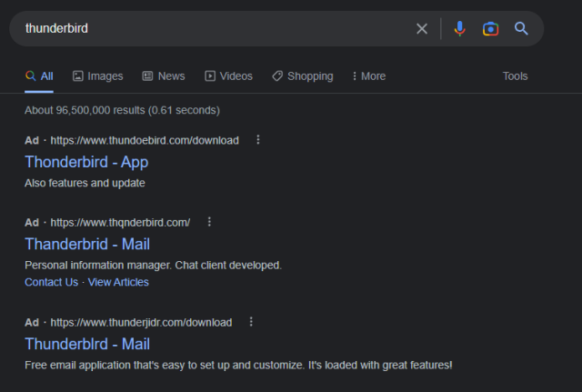
Task: Switch to the Videos tab
Action: [228, 76]
